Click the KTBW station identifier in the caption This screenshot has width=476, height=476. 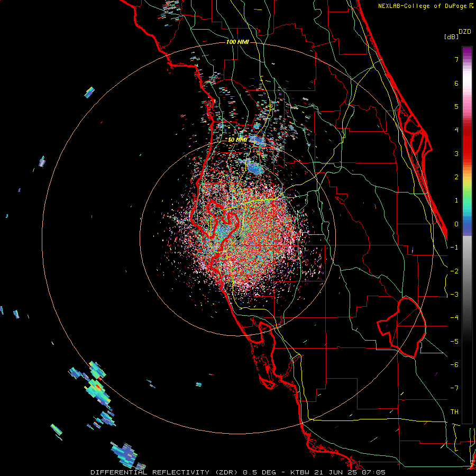301,472
